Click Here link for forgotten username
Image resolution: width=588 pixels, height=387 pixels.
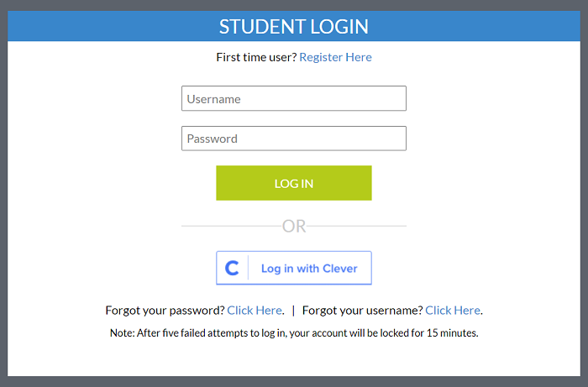[x=453, y=311]
